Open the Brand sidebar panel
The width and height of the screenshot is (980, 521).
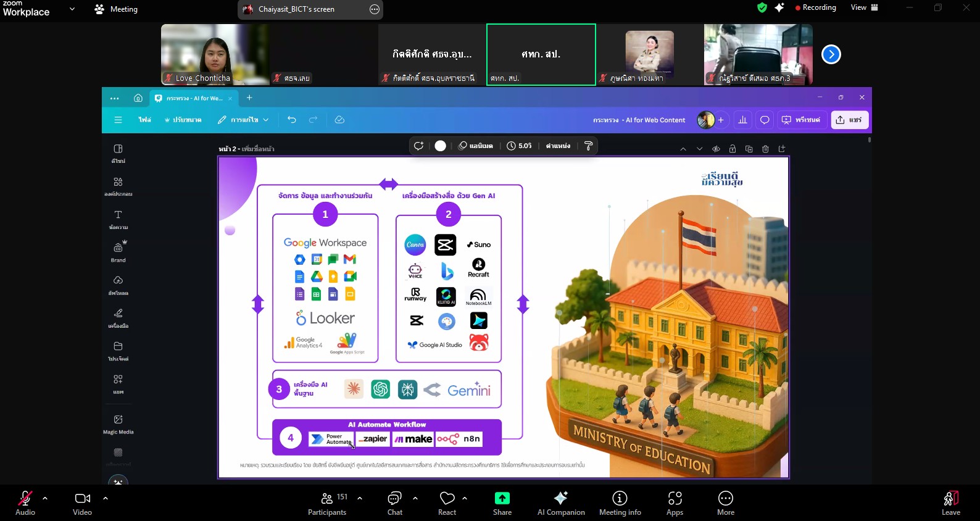[118, 252]
